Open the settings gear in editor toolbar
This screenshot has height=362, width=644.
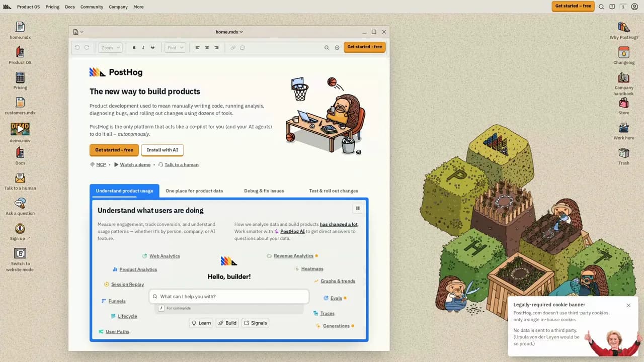(337, 48)
